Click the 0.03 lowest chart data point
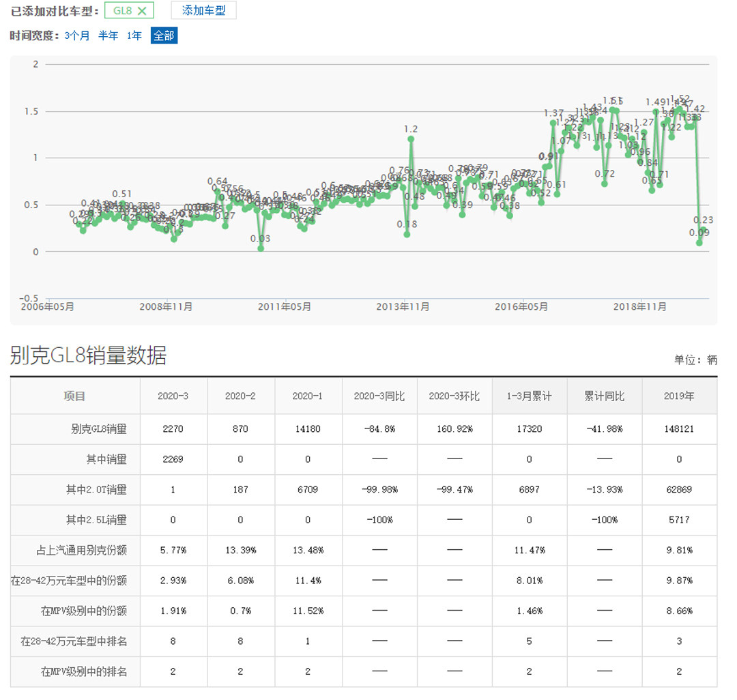Screen dimensions: 737x700 click(x=261, y=248)
